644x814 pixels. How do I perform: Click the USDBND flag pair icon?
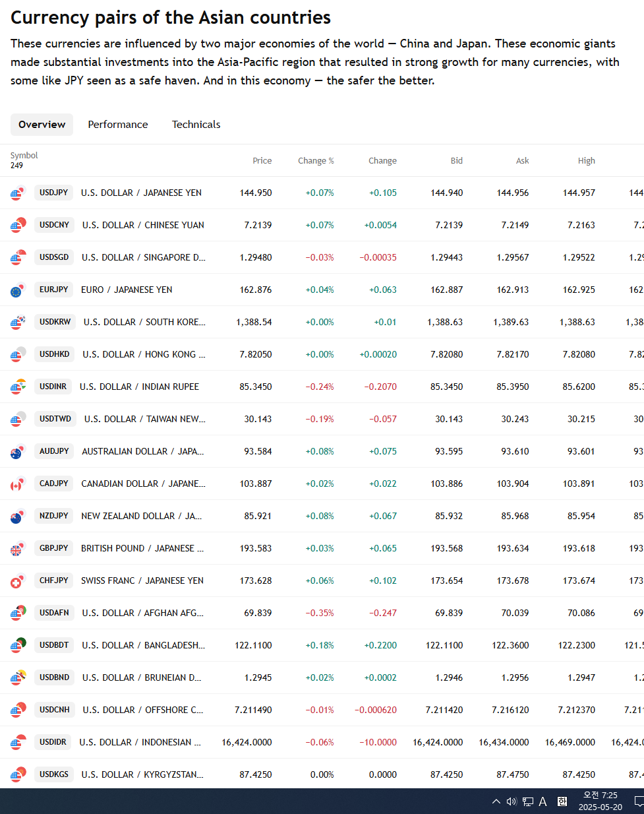pyautogui.click(x=18, y=678)
